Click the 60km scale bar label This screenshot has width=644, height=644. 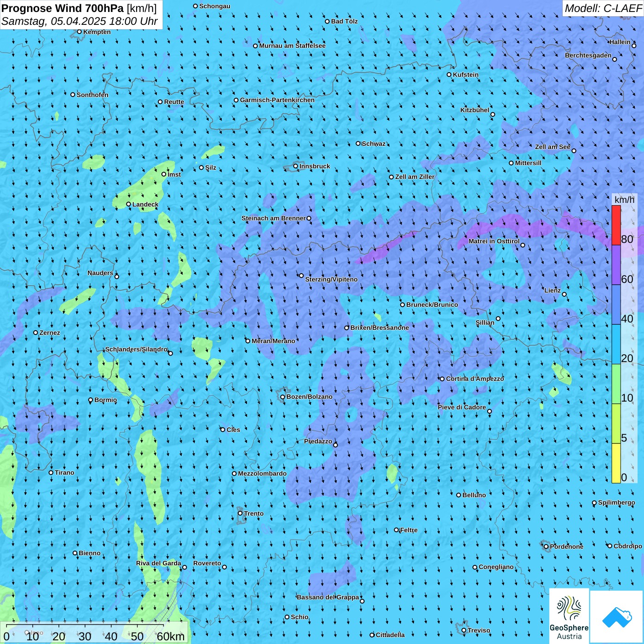click(x=171, y=636)
